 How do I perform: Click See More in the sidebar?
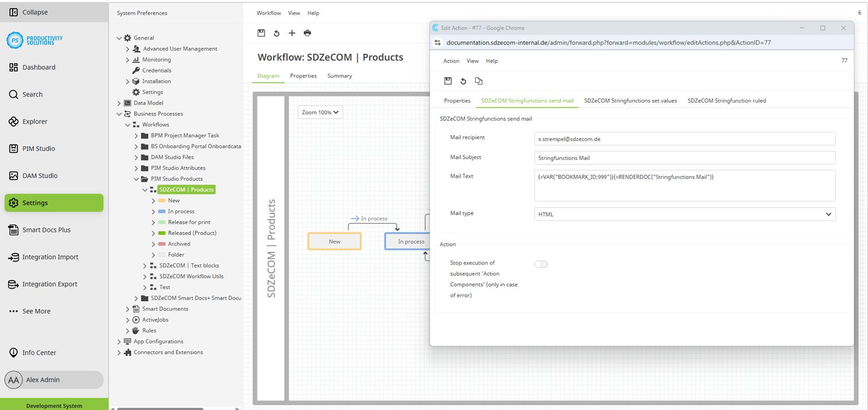coord(36,311)
